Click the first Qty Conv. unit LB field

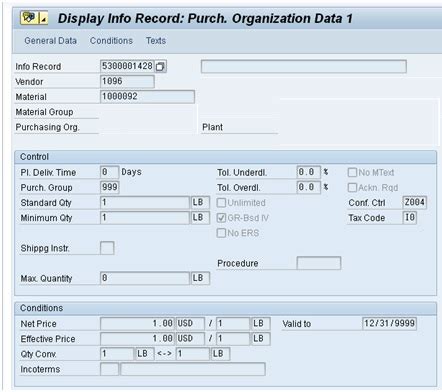coord(145,354)
